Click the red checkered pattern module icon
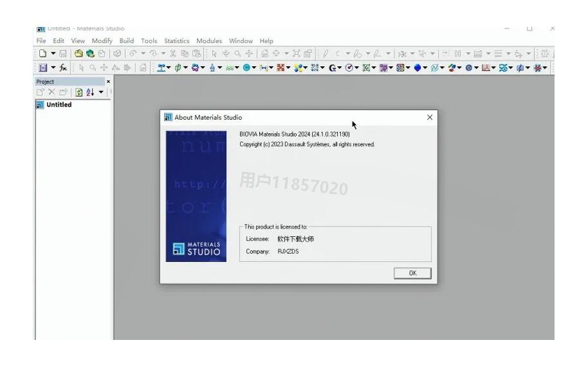Image resolution: width=588 pixels, height=367 pixels. (x=280, y=68)
